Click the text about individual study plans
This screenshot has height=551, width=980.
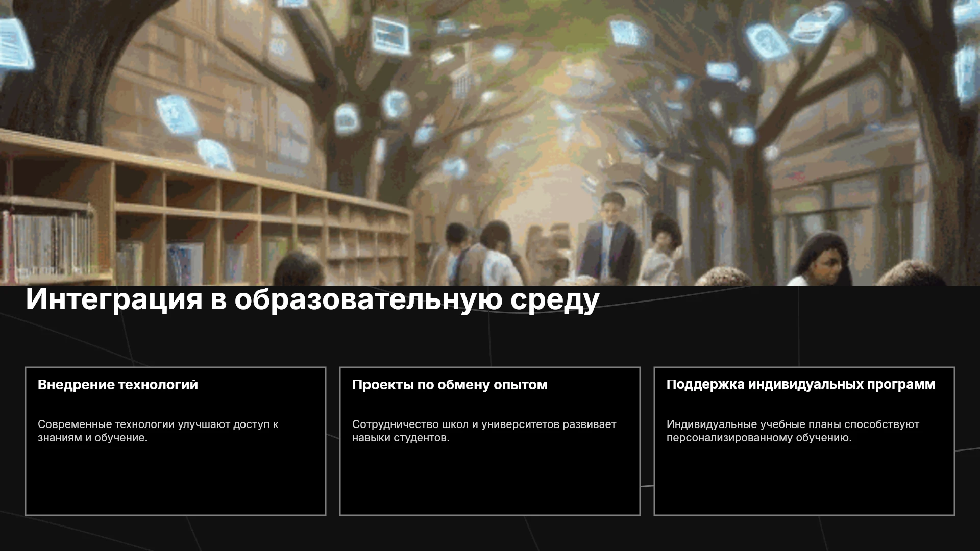(793, 431)
